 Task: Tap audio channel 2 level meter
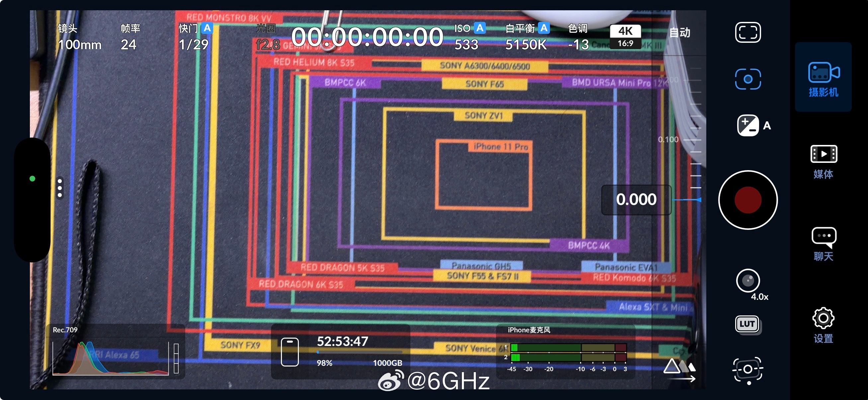pyautogui.click(x=568, y=357)
